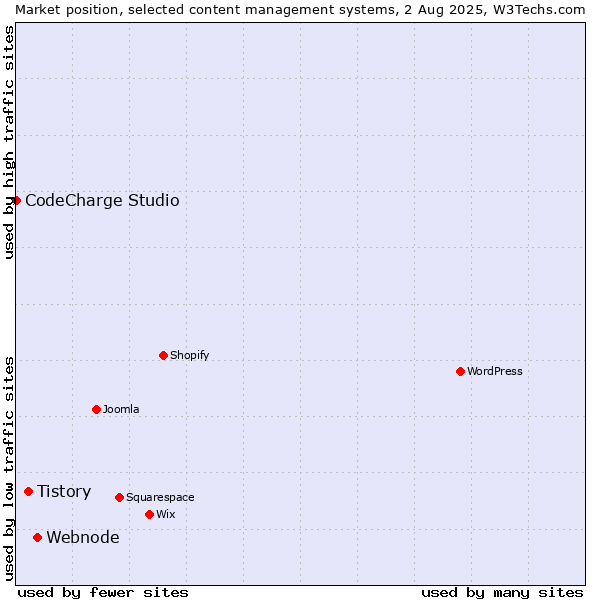Click the 'used by high traffic sites' axis label
The height and width of the screenshot is (600, 600).
8,142
